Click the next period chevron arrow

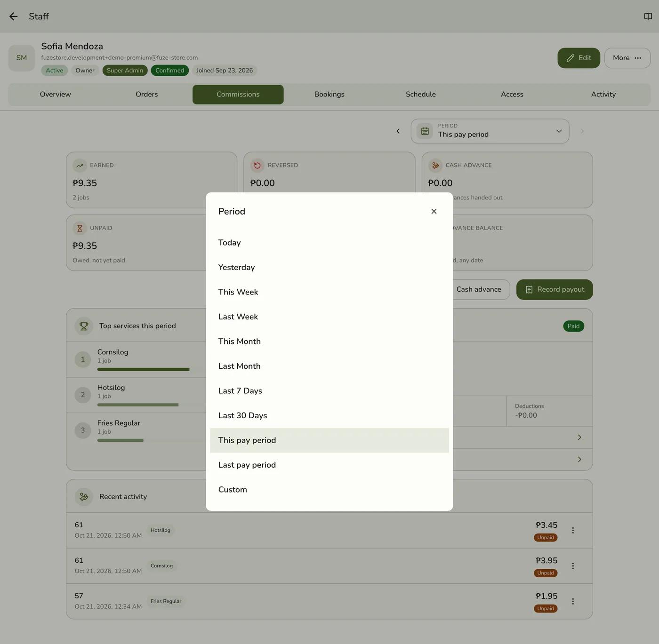[x=582, y=131]
